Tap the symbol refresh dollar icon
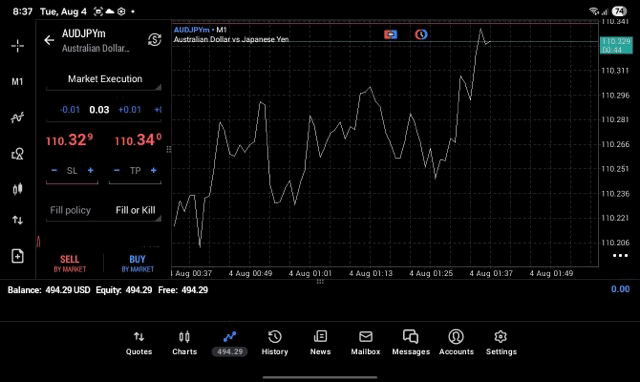 154,40
